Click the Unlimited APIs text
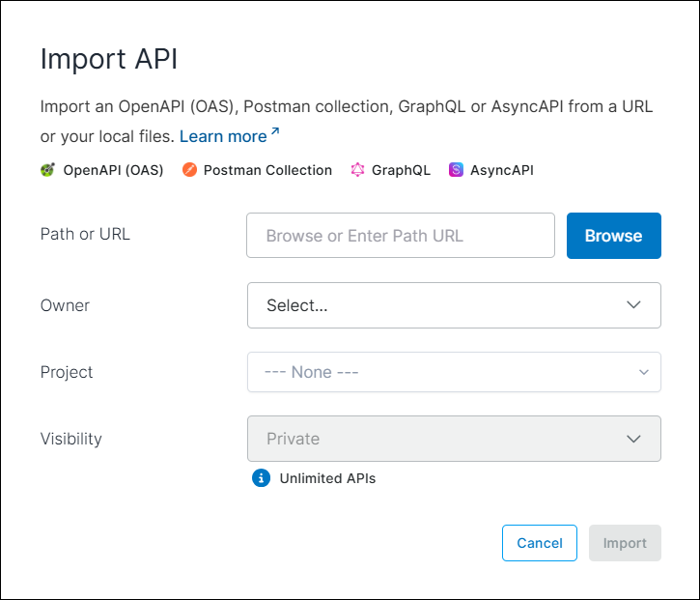 (327, 478)
